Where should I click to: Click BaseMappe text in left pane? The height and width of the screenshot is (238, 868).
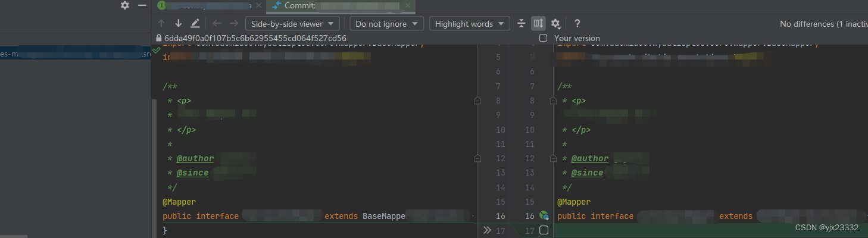coord(384,216)
